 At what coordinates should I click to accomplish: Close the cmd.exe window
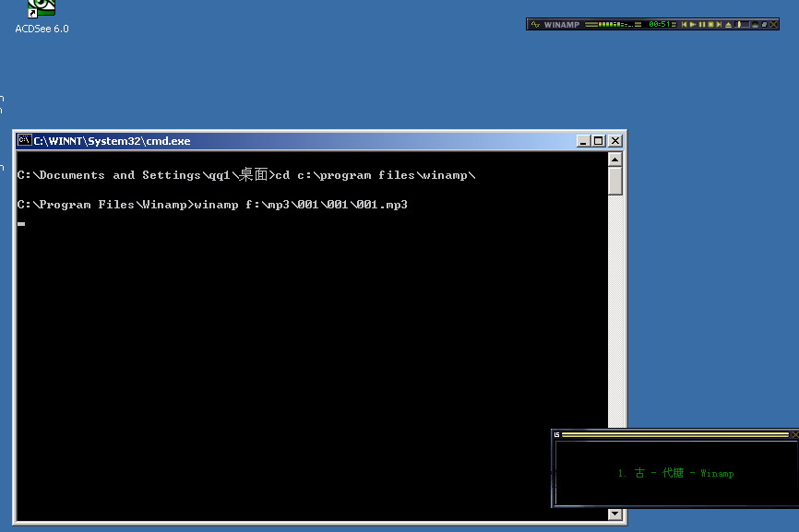pos(615,141)
